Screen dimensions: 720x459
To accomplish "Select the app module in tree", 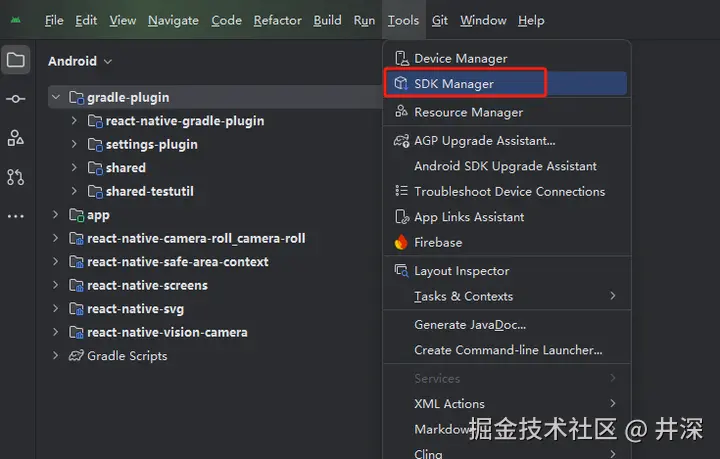I will [x=98, y=215].
